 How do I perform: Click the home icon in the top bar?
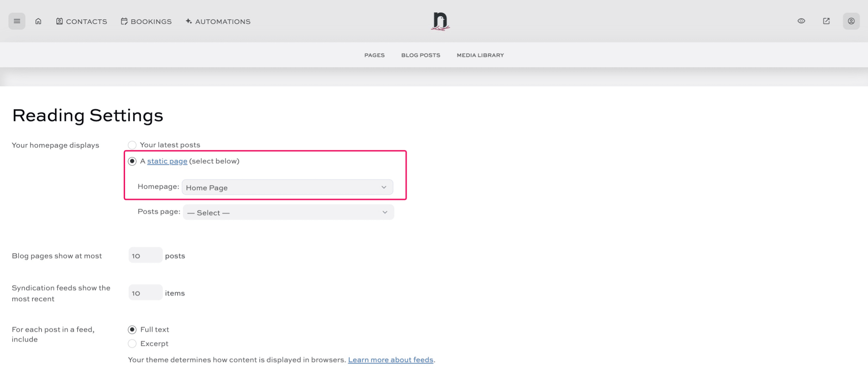(38, 21)
